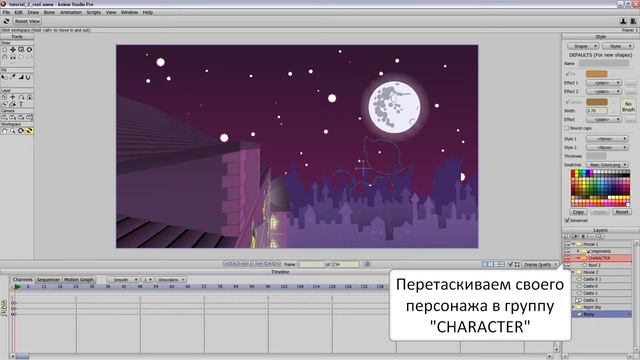Select the Castle 2 layer
The image size is (640, 360).
(x=602, y=300)
